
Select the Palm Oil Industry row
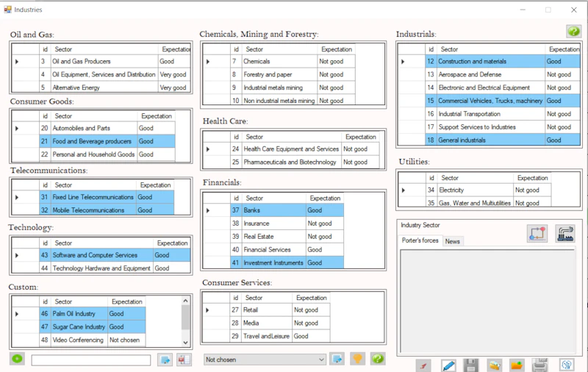coord(79,314)
